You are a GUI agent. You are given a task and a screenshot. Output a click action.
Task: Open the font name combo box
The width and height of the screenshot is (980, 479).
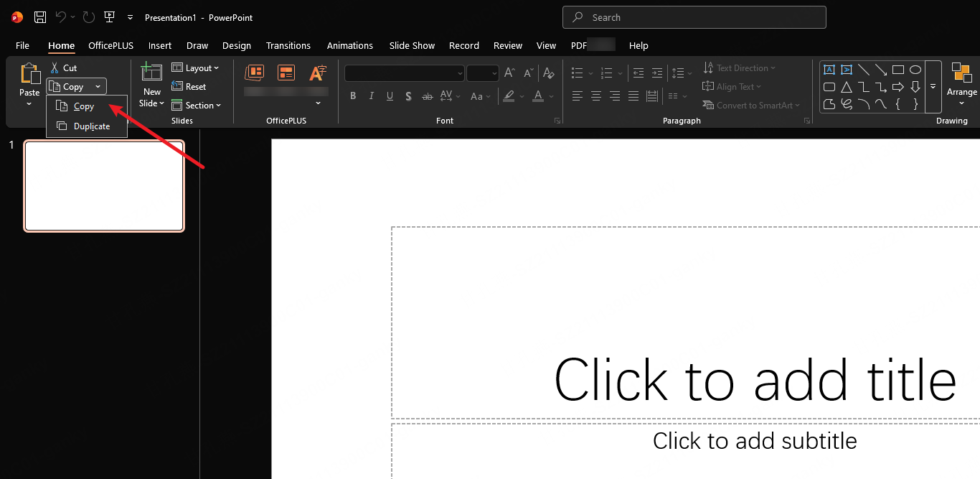[x=405, y=73]
